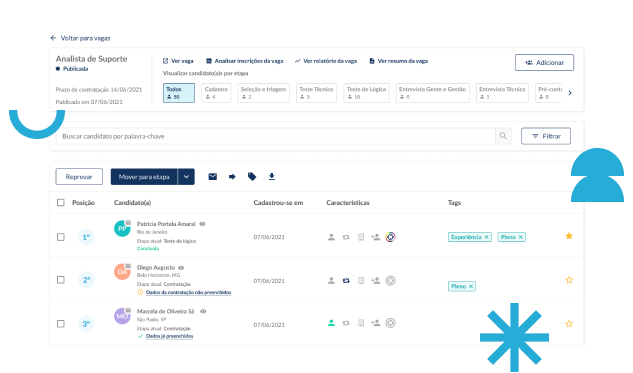The image size is (633, 373).
Task: Remove the Experiência tag from Patrícia
Action: (487, 237)
